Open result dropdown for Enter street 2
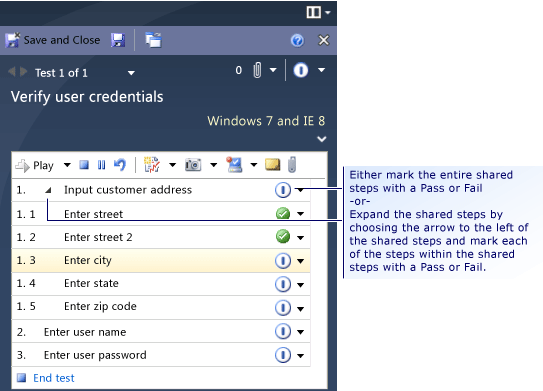 [x=300, y=238]
